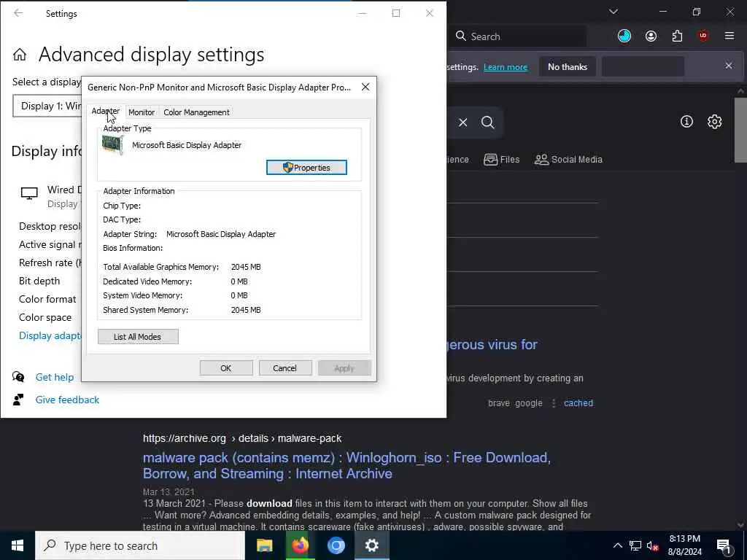Switch to the Monitor tab

pos(142,112)
